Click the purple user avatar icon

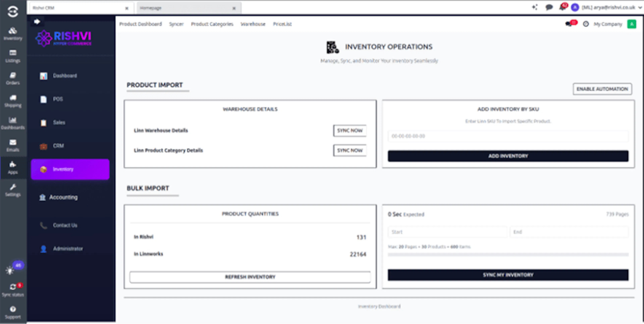575,8
